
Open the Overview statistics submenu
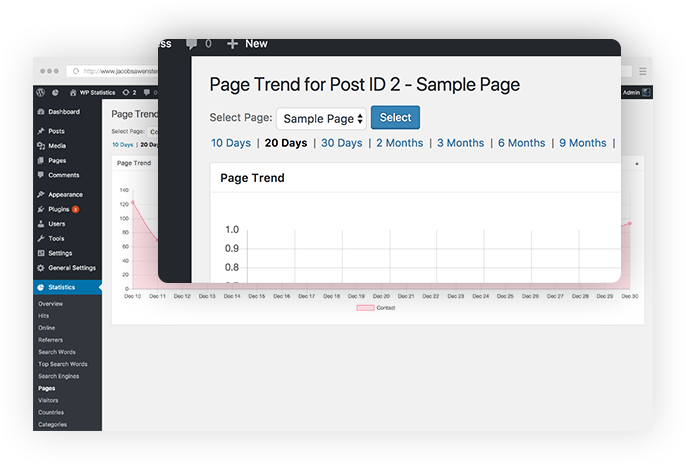point(50,304)
